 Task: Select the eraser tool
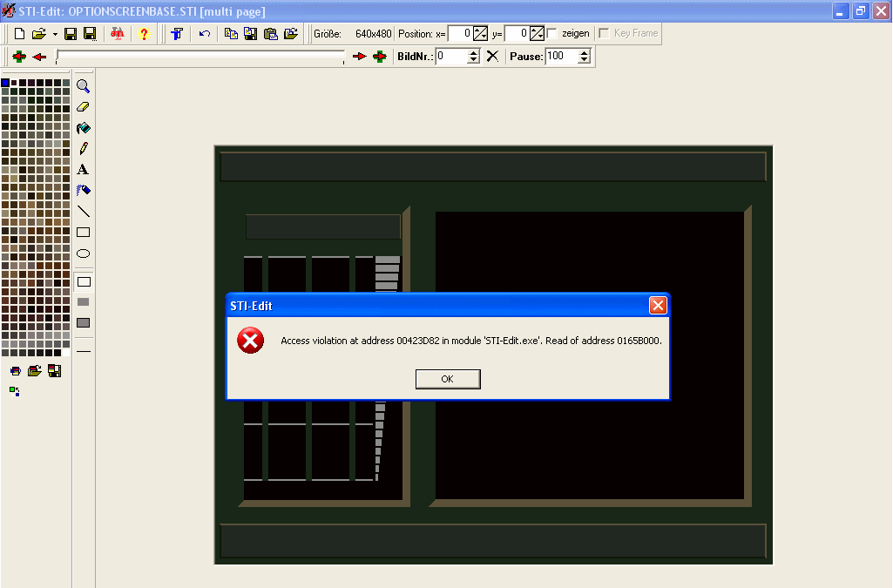coord(84,107)
